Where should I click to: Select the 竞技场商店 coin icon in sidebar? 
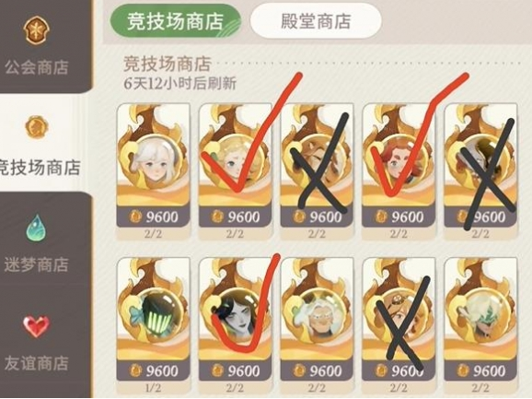(37, 127)
